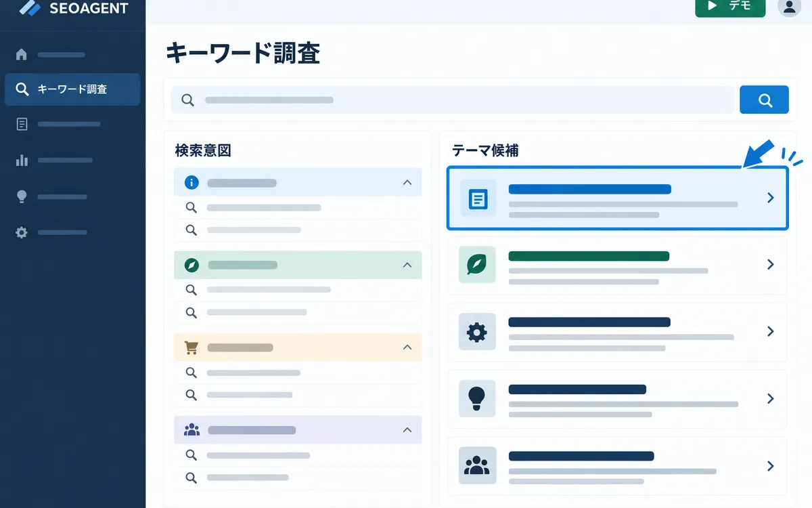Select first query under the info group
The image size is (812, 508).
point(298,208)
